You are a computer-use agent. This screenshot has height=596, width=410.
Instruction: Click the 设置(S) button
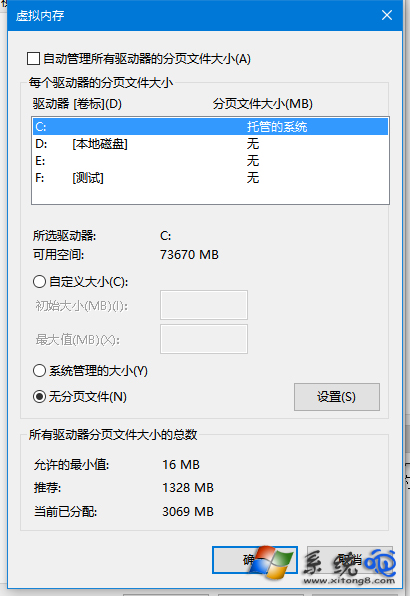click(x=337, y=397)
